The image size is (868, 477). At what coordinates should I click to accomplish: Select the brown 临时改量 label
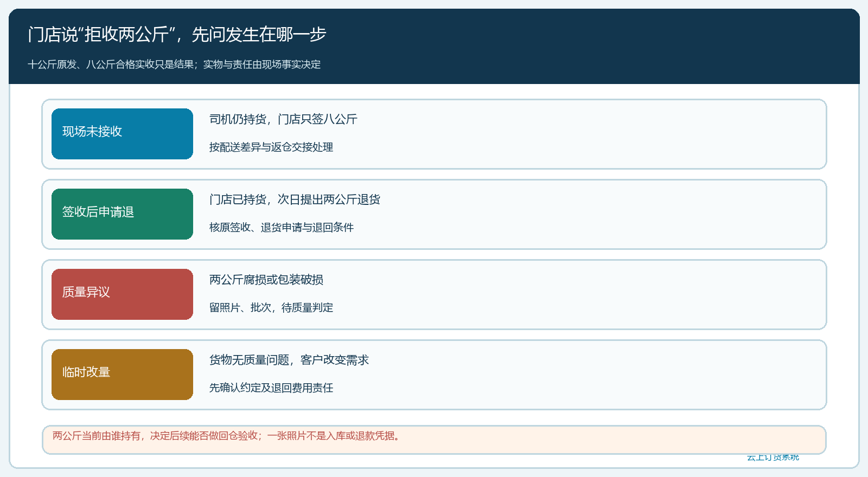point(122,375)
